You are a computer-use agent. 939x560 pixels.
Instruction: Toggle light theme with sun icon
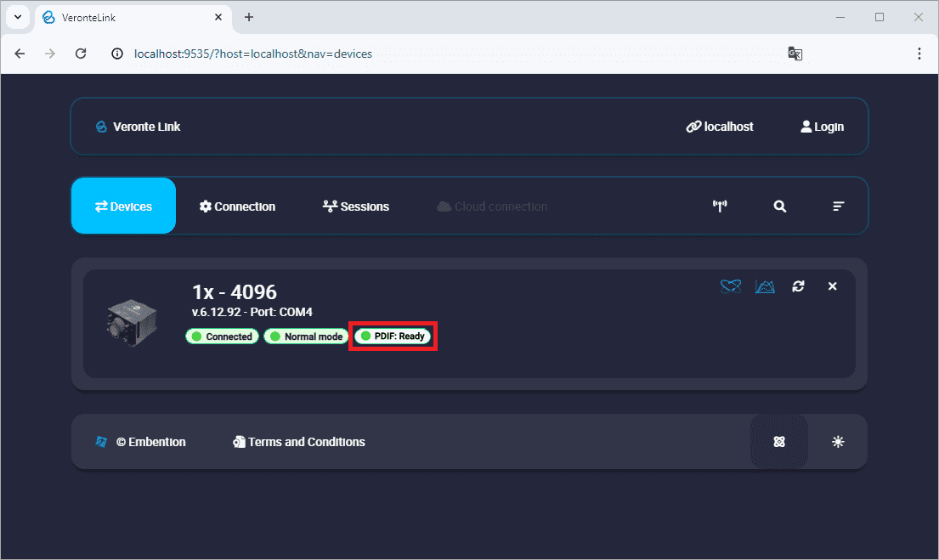838,442
